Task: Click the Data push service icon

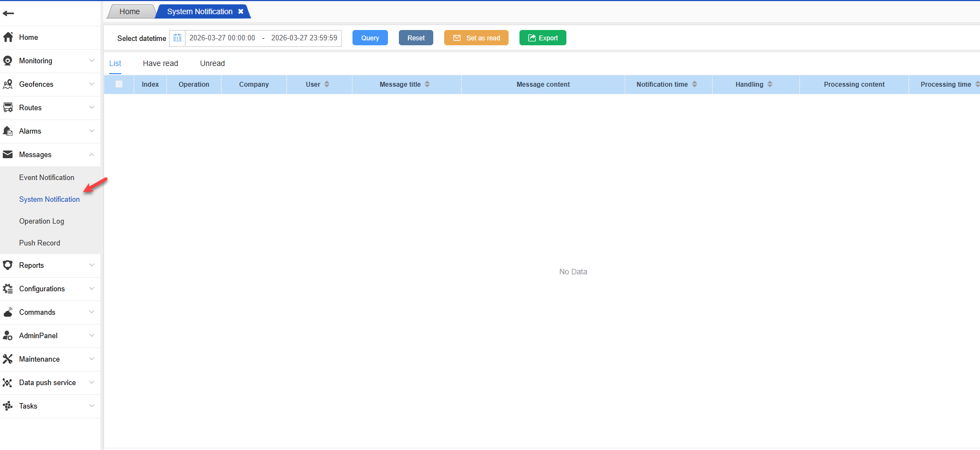Action: (8, 382)
